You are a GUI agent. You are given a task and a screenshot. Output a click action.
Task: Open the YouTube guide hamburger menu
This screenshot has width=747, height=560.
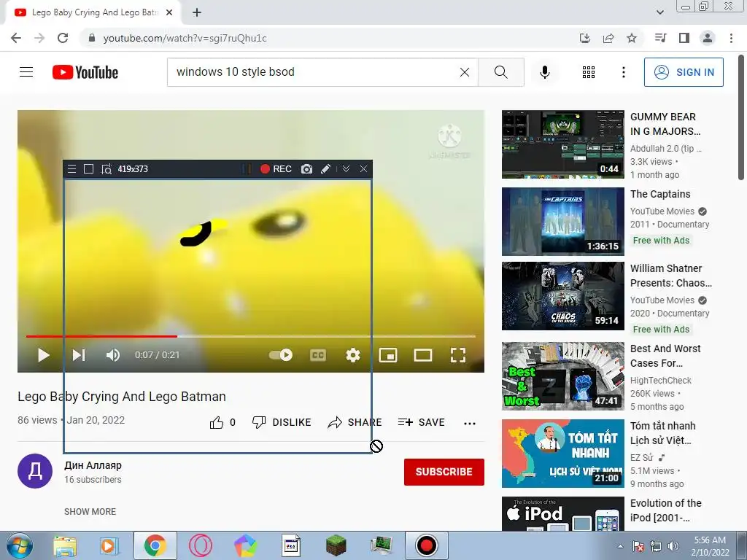[26, 72]
